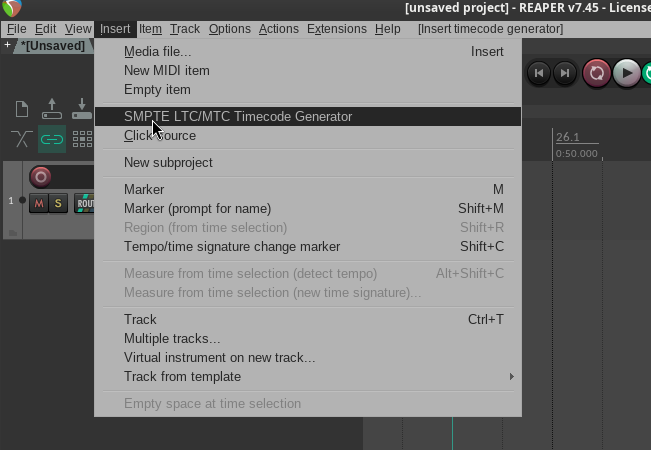
Task: Toggle the auto-crossfade toolbar icon
Action: click(x=22, y=139)
